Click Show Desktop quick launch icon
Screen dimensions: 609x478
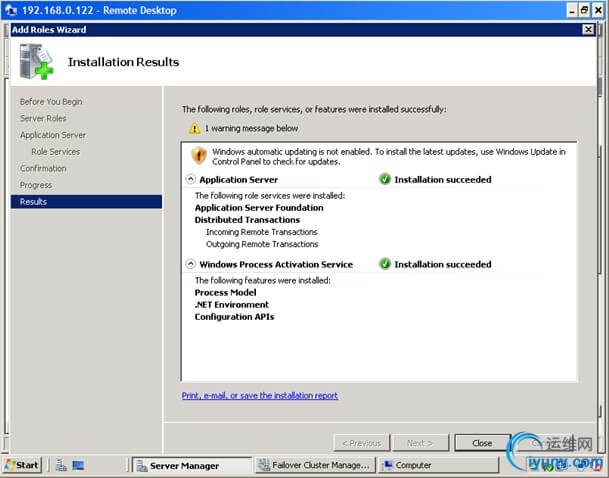[x=78, y=465]
